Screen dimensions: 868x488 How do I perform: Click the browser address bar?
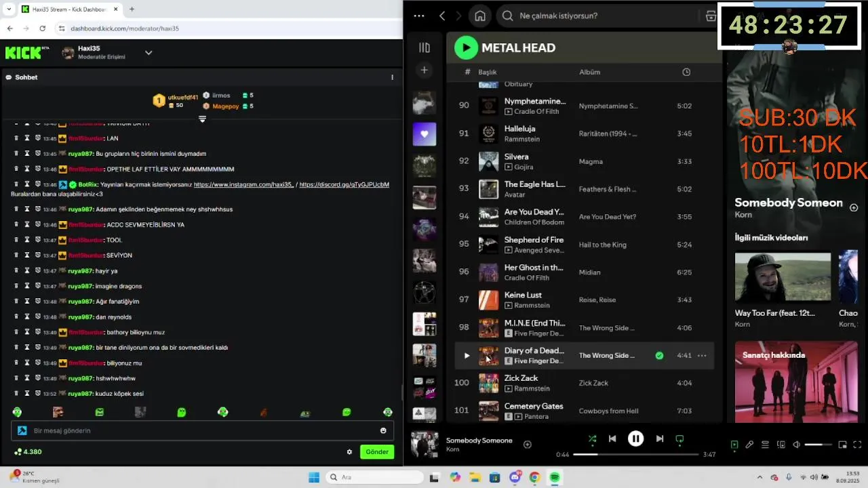(x=227, y=28)
